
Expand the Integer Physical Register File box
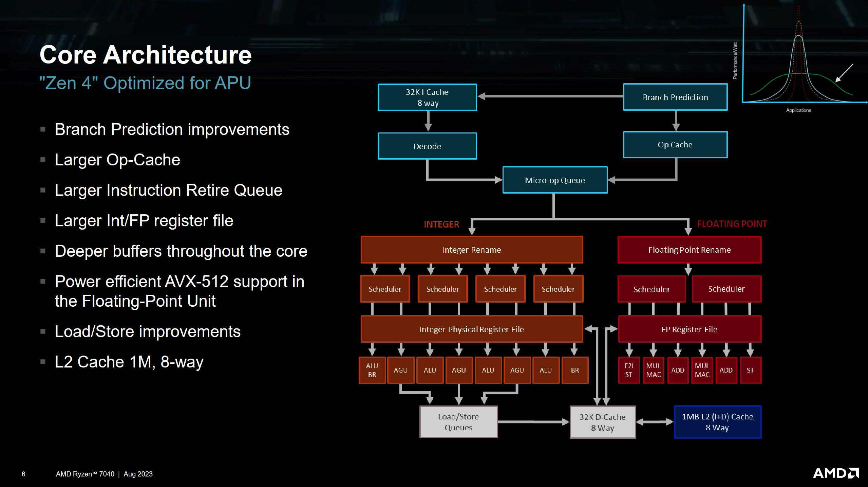472,329
